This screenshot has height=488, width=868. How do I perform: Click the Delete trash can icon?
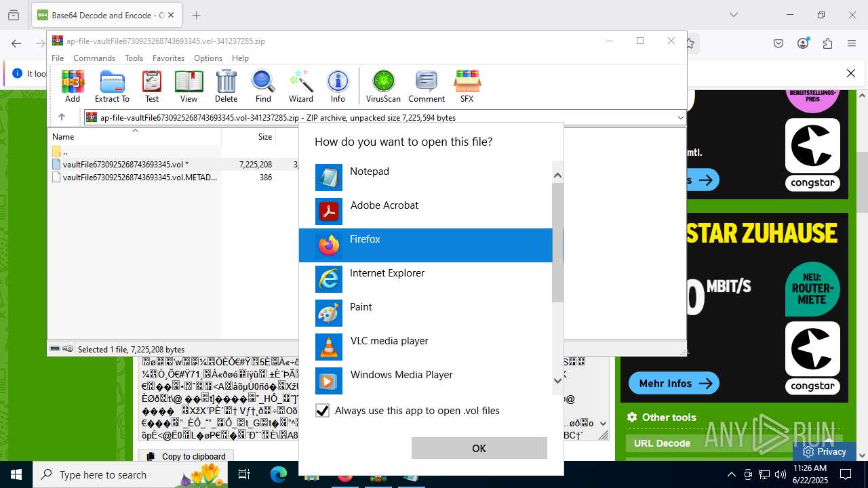[x=226, y=86]
